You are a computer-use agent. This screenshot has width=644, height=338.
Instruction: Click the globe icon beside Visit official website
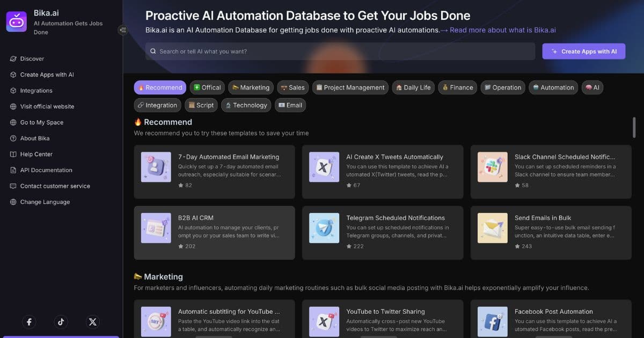pyautogui.click(x=14, y=107)
